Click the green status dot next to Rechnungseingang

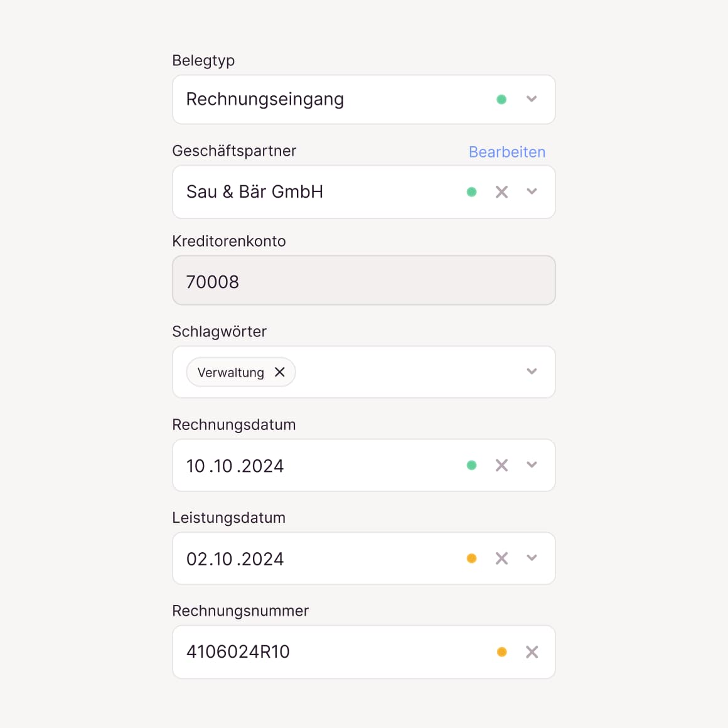[501, 99]
